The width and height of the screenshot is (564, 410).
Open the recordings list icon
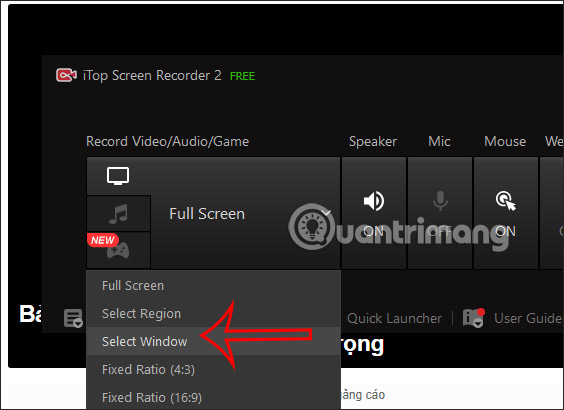tap(73, 318)
